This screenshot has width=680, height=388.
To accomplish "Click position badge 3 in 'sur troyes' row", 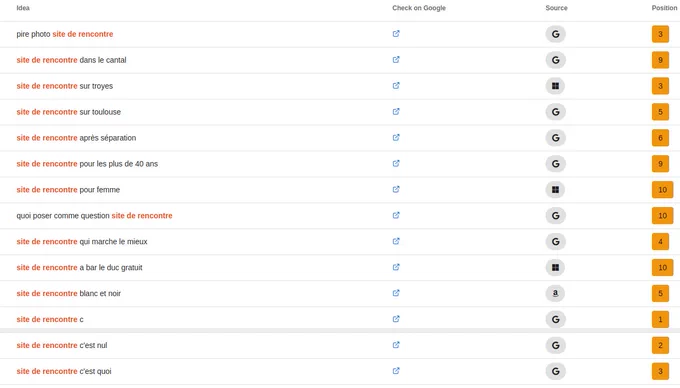I will pyautogui.click(x=660, y=86).
